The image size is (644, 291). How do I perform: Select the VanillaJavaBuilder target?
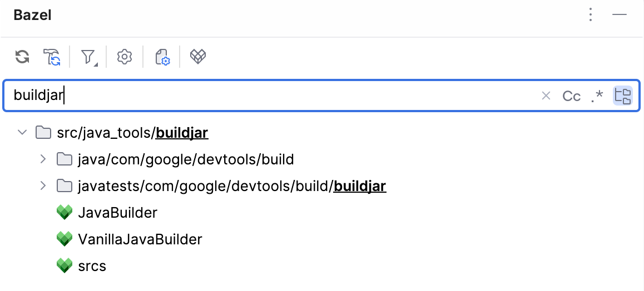tap(140, 239)
